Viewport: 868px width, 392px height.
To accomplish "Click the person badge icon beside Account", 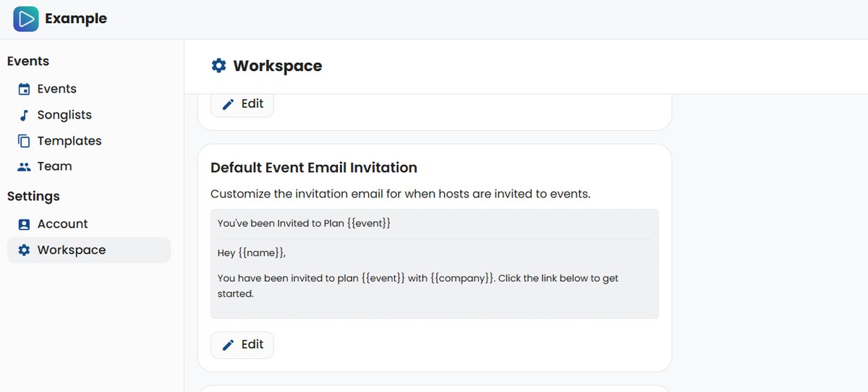I will 24,224.
